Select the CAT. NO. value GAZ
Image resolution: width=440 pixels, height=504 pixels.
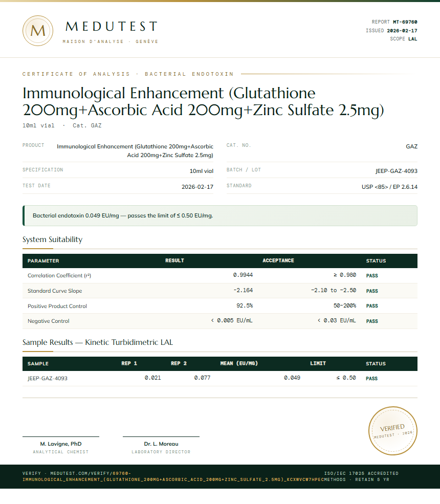click(x=411, y=146)
